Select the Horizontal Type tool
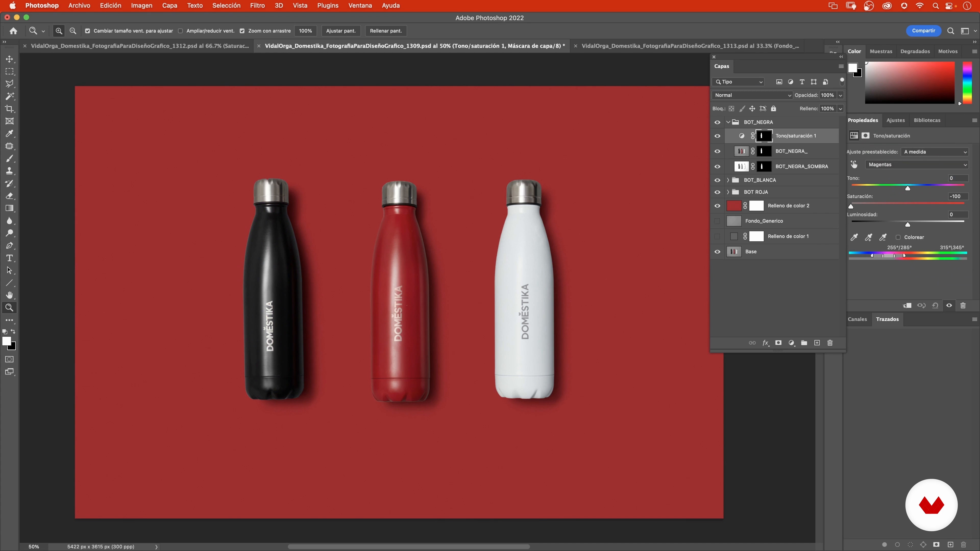Screen dimensions: 980x551 click(x=9, y=258)
